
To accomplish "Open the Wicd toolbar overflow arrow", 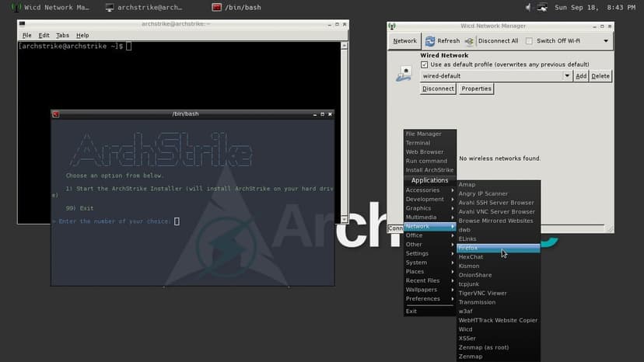I will [x=606, y=41].
